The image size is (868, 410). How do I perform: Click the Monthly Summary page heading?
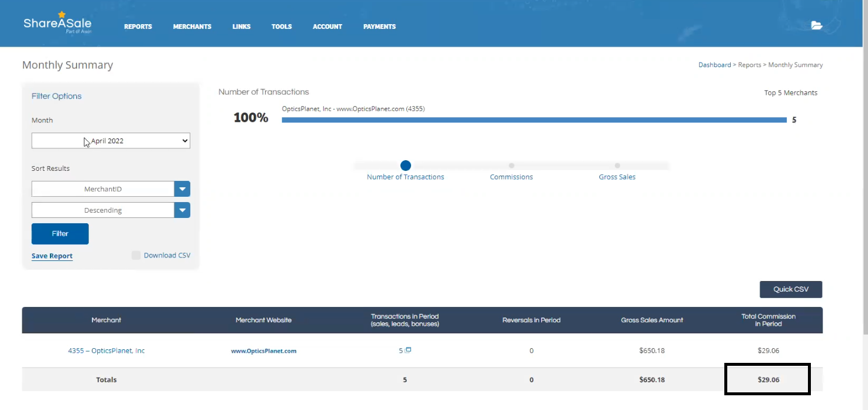click(67, 65)
